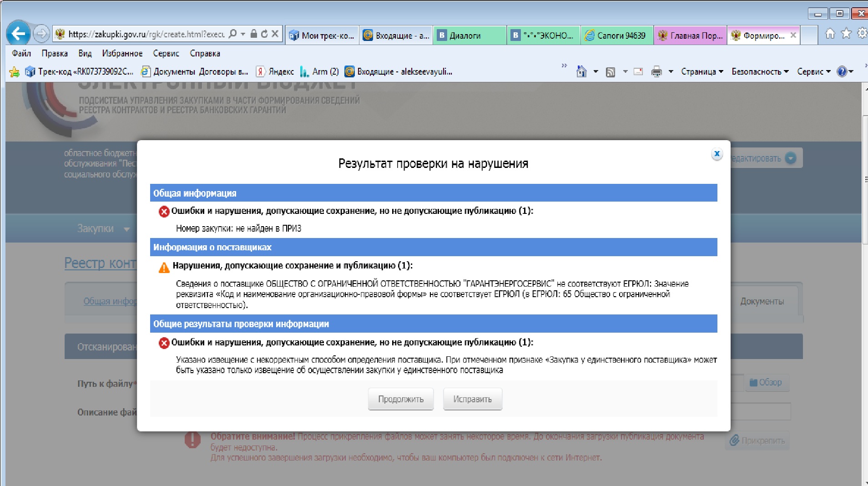Open the Файл menu
The image size is (868, 486).
tap(21, 53)
